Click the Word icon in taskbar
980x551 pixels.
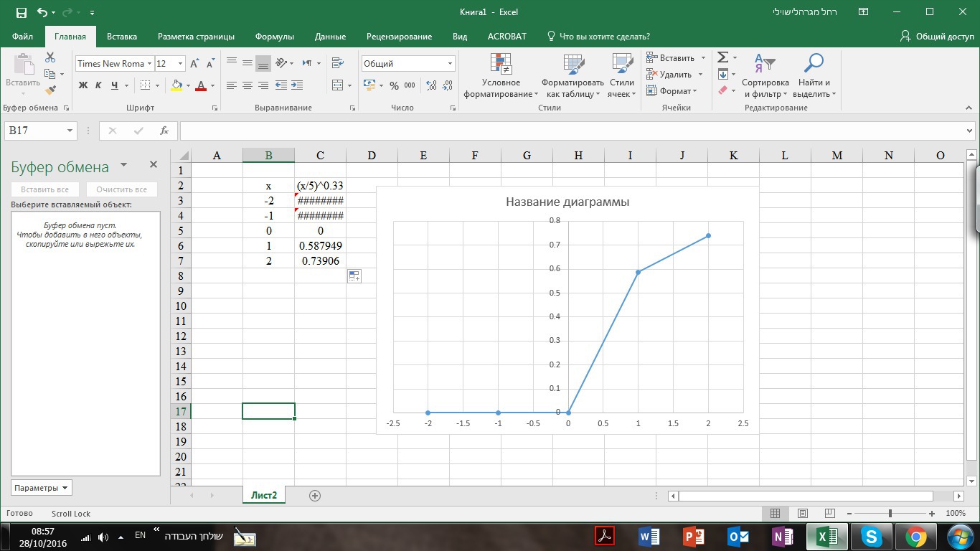tap(649, 537)
